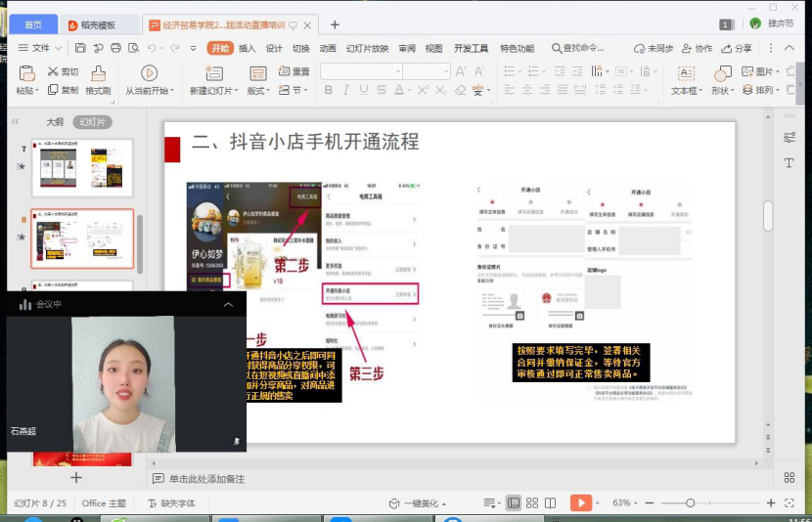
Task: Click the One-click Beautify (一键美化) button
Action: pos(418,503)
